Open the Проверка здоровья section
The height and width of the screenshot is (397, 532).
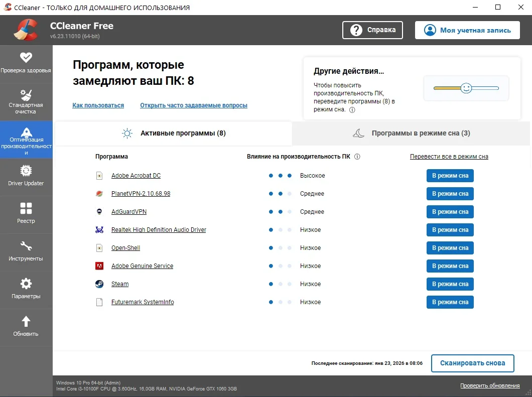click(x=26, y=64)
